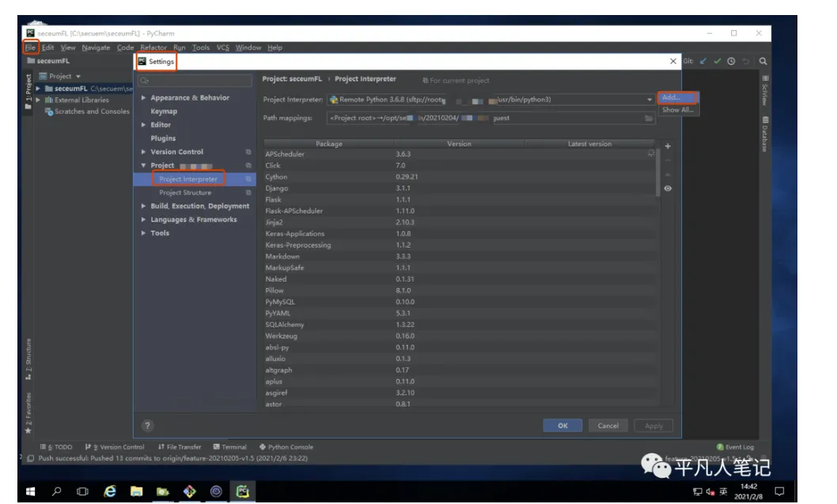Open the Project Interpreter dropdown
This screenshot has width=837, height=504.
click(x=649, y=100)
